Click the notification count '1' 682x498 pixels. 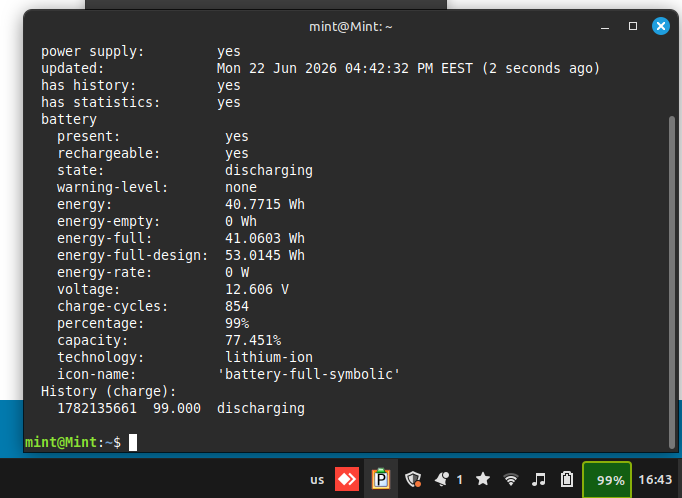(x=459, y=480)
